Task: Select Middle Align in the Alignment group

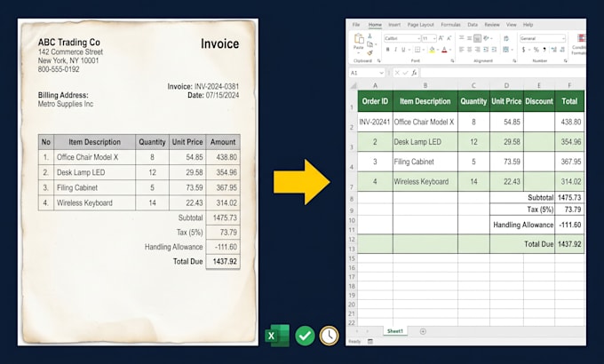Action: tap(469, 38)
